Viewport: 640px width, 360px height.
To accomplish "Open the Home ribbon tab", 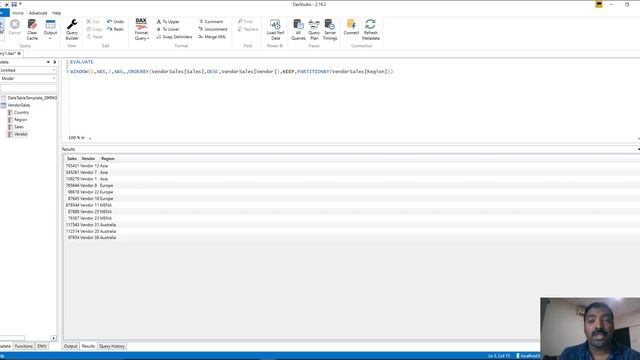I will (18, 13).
